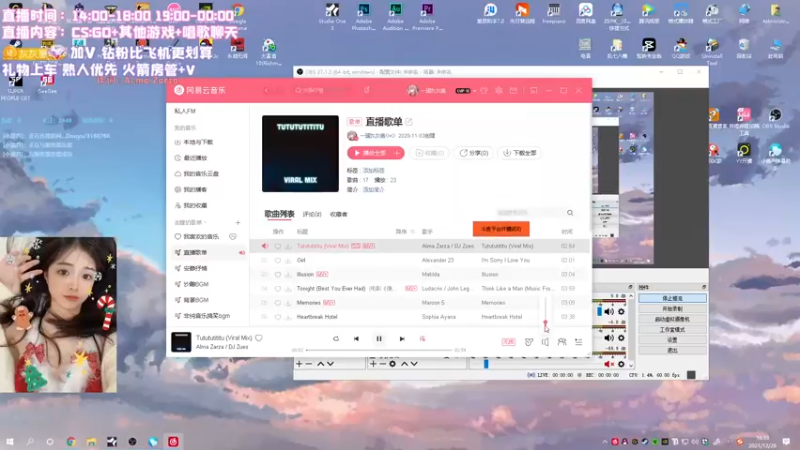Click the sort order dropdown in table header

pos(404,232)
